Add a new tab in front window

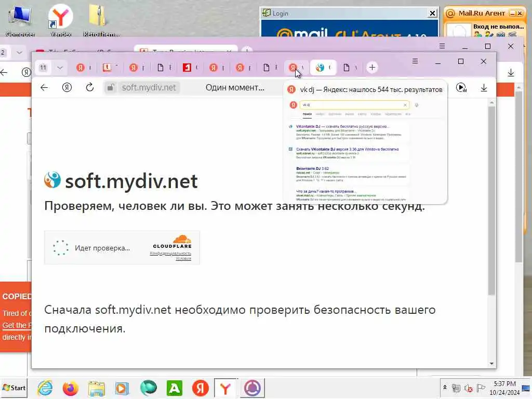click(372, 68)
